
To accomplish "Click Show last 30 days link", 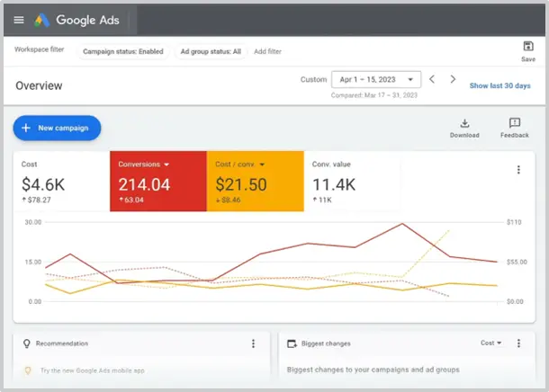I will [499, 85].
